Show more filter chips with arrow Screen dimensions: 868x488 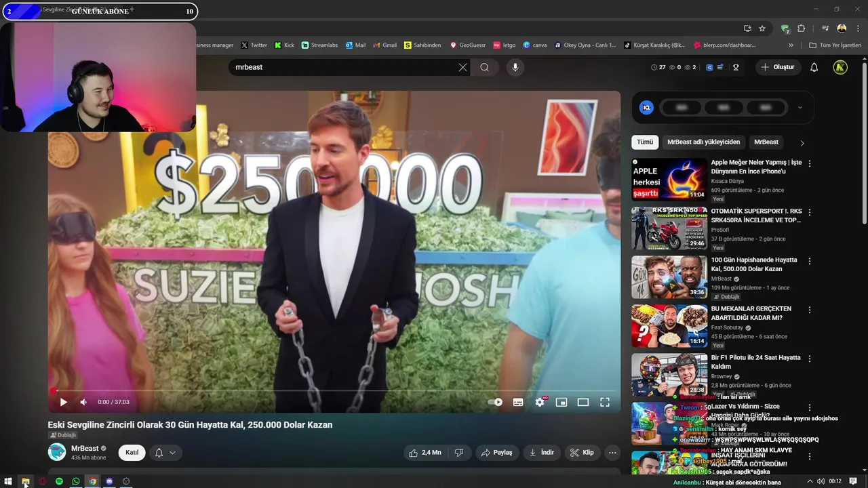click(x=802, y=143)
